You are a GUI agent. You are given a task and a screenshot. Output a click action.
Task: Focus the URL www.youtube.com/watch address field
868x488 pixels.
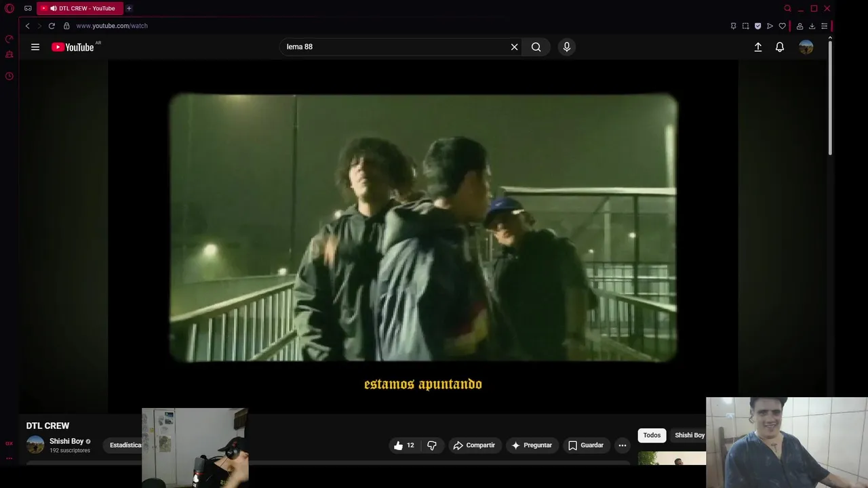coord(112,26)
